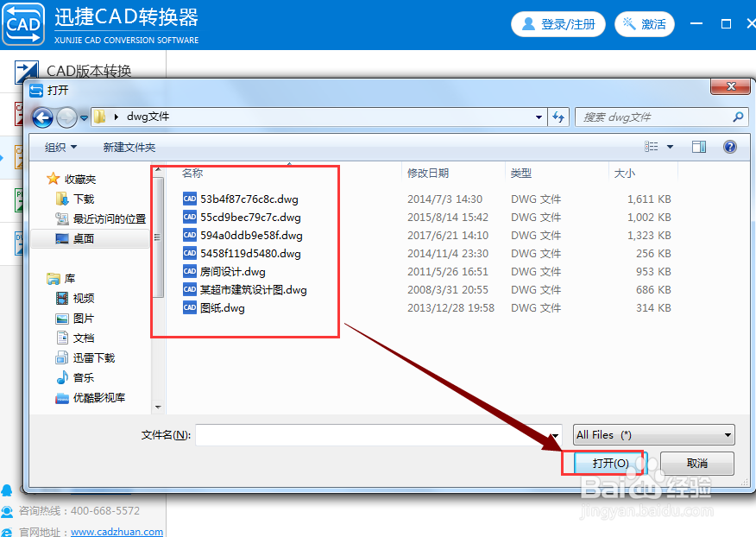The width and height of the screenshot is (756, 537).
Task: Click the preview pane icon in the dialog toolbar
Action: point(699,147)
